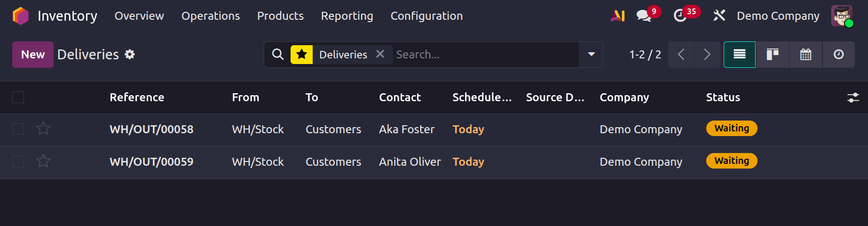Switch to kanban view
Image resolution: width=868 pixels, height=226 pixels.
773,55
